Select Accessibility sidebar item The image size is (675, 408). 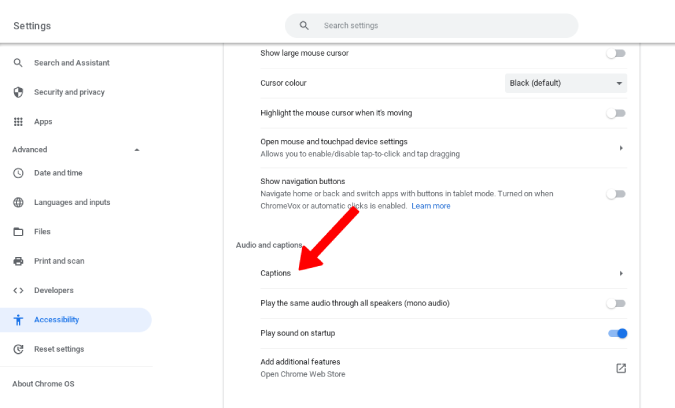click(x=76, y=320)
